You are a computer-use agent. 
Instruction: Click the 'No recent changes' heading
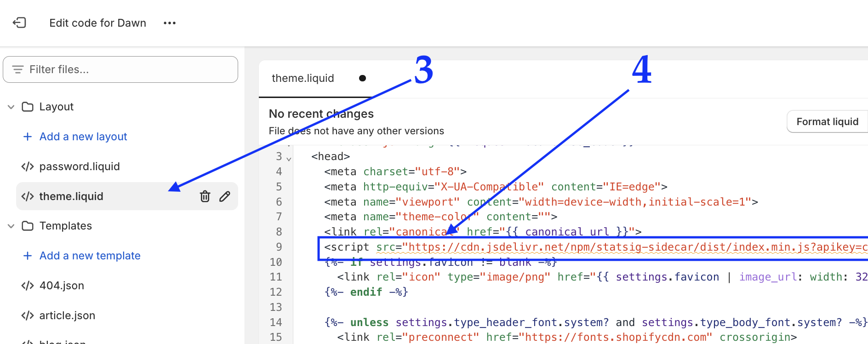(x=321, y=114)
